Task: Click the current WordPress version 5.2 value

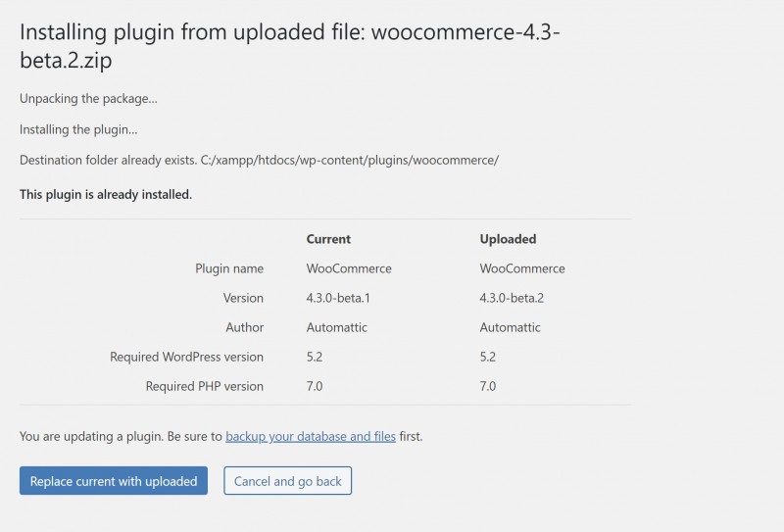Action: (315, 357)
